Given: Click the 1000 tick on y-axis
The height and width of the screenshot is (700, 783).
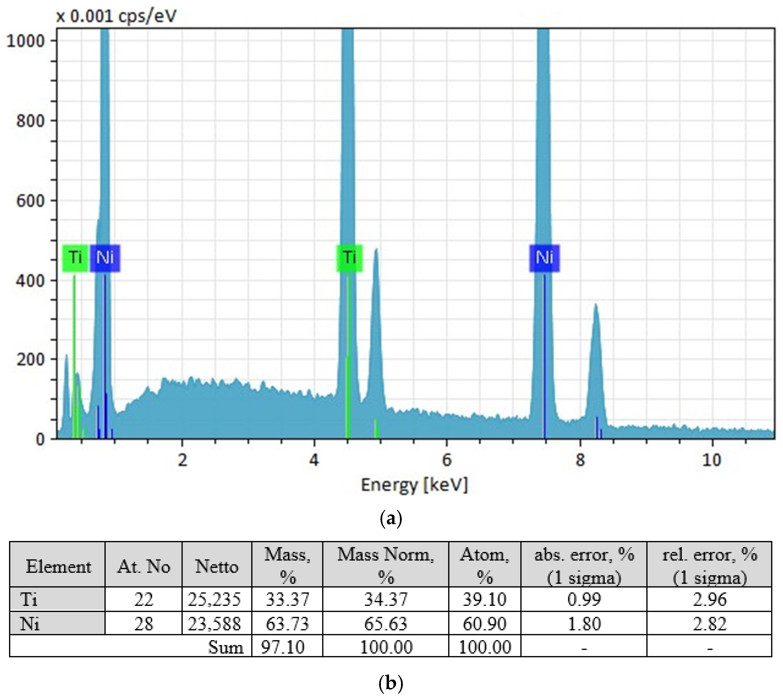Looking at the screenshot, I should [26, 41].
